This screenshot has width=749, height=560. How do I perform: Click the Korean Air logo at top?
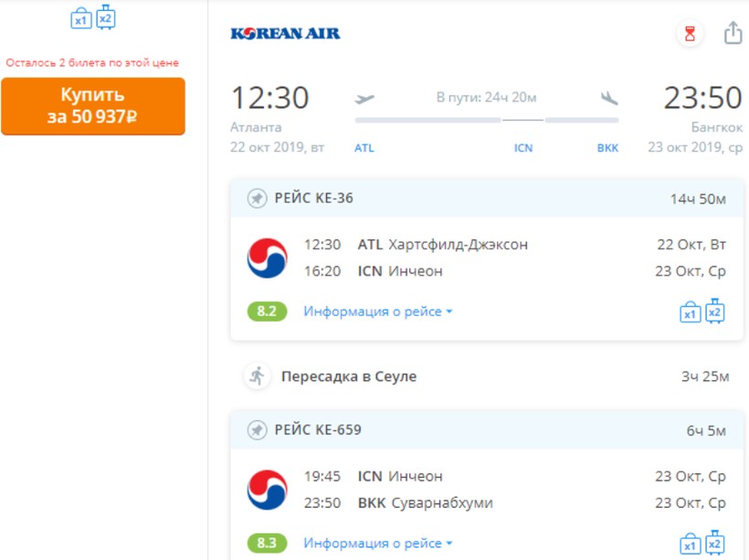click(x=285, y=34)
